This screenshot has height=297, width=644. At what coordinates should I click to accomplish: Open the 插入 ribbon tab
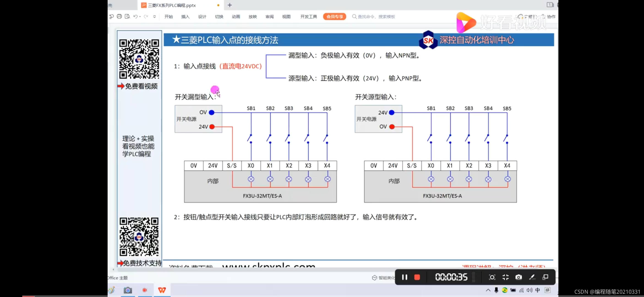pos(185,16)
